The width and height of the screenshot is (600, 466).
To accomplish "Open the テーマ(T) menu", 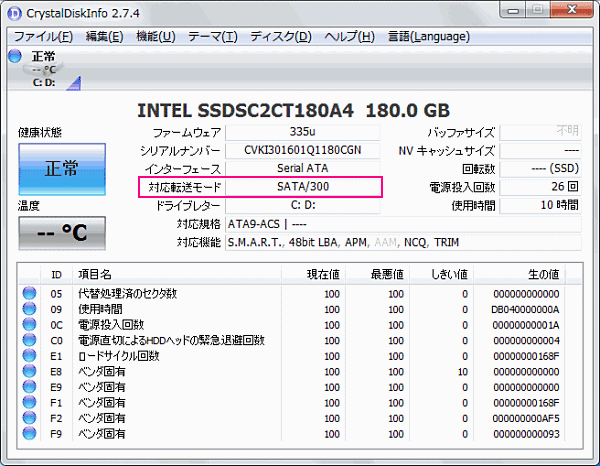I will coord(213,37).
